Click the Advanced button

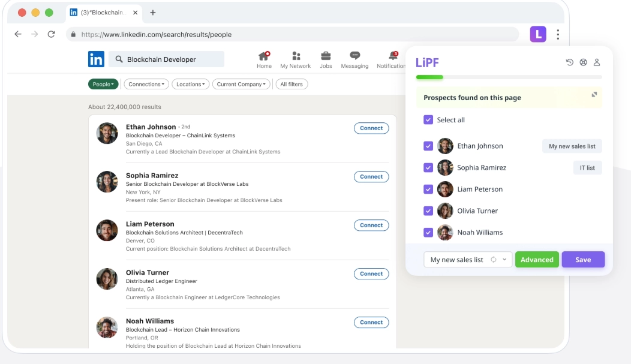coord(537,260)
